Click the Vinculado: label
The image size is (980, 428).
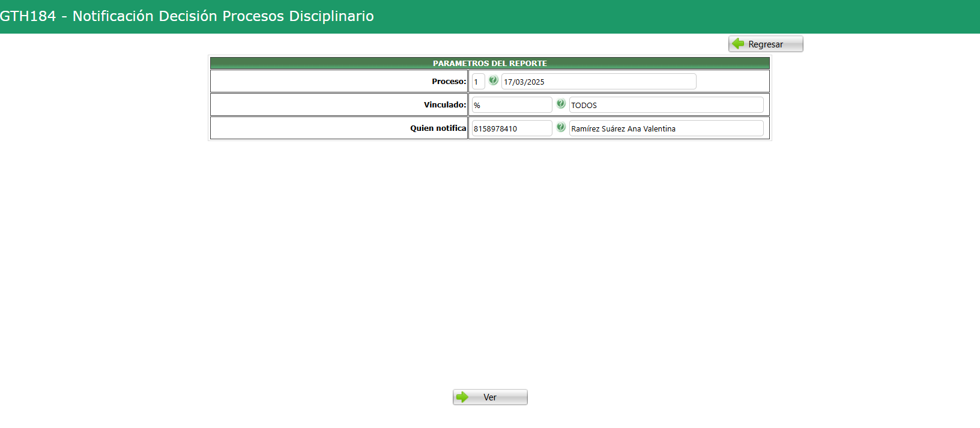(445, 104)
